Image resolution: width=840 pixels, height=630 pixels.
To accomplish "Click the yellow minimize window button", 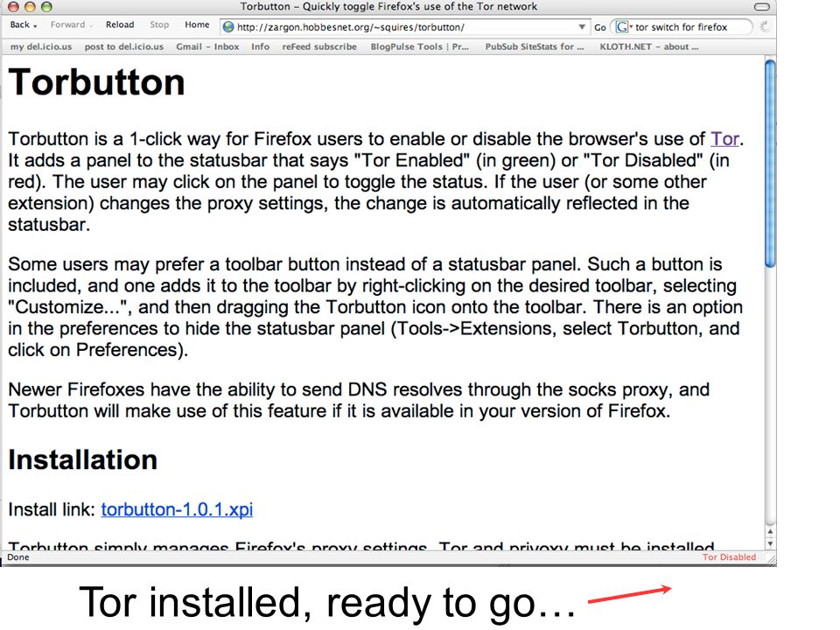I will tap(30, 7).
